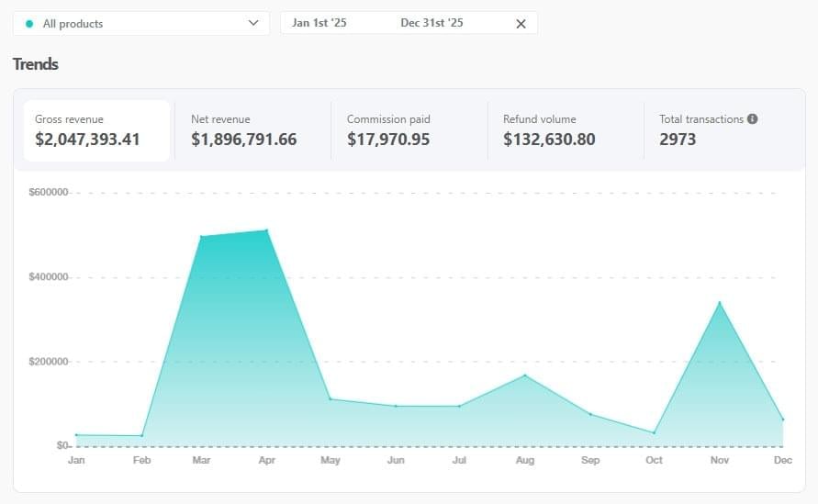Click the April peak data point
This screenshot has height=504, width=818.
tap(267, 230)
